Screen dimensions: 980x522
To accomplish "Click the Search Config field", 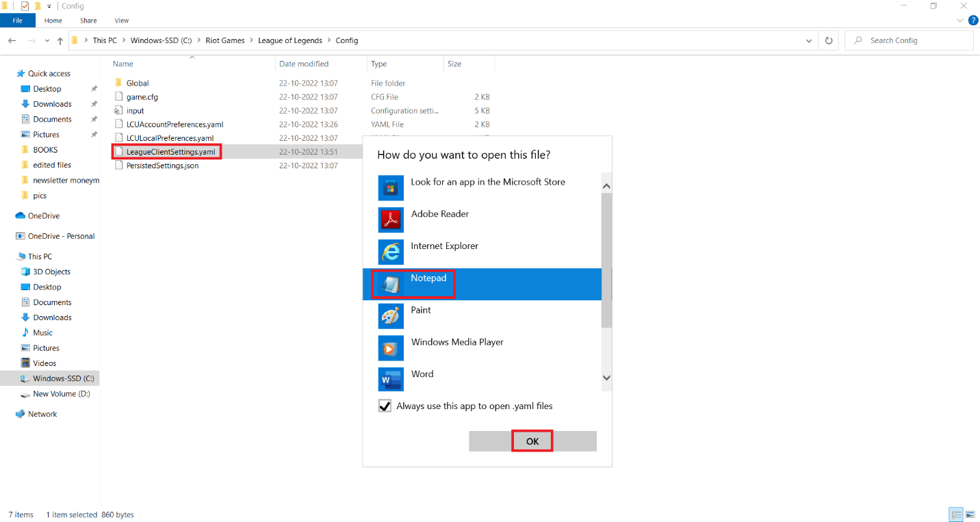I will (x=909, y=40).
